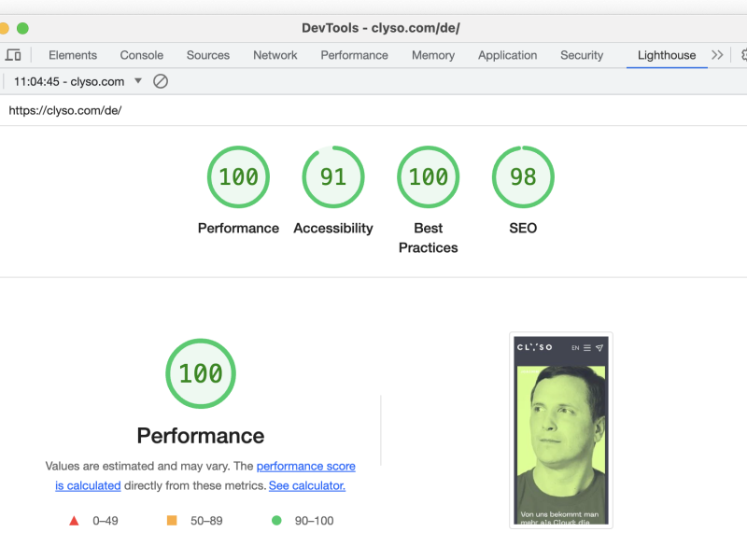Switch to the Network panel
Screen dimensions: 747x560
point(275,55)
